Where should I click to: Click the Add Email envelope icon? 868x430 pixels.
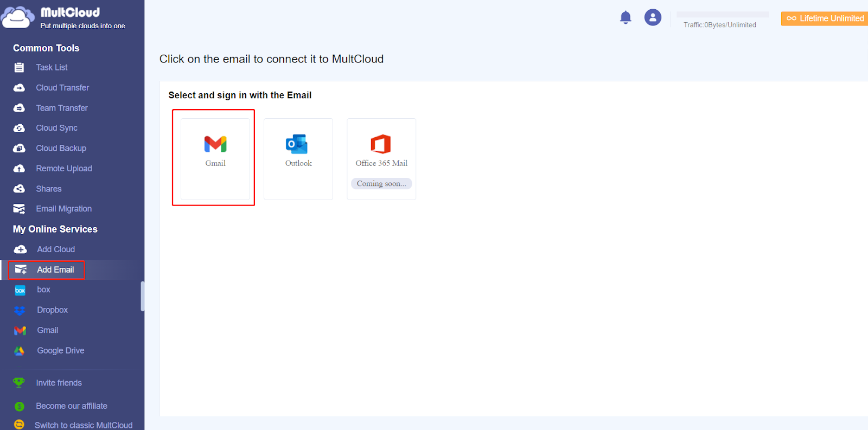[x=21, y=269]
